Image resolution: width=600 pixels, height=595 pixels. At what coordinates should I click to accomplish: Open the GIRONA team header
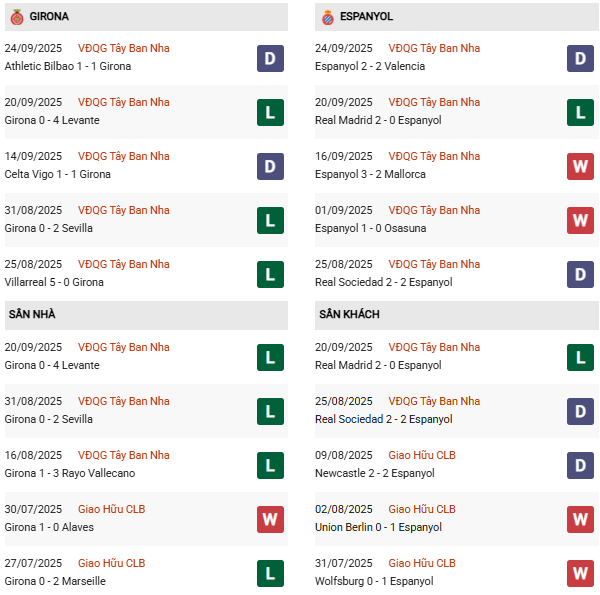click(49, 17)
